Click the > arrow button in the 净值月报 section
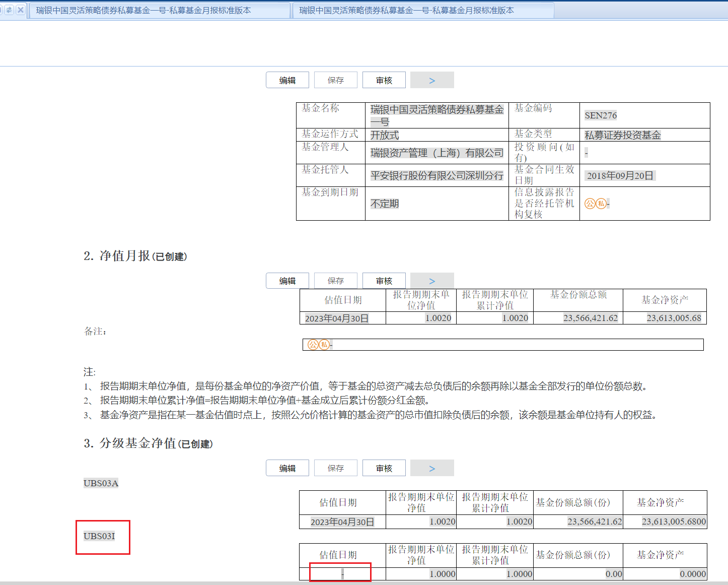Image resolution: width=728 pixels, height=585 pixels. click(432, 281)
